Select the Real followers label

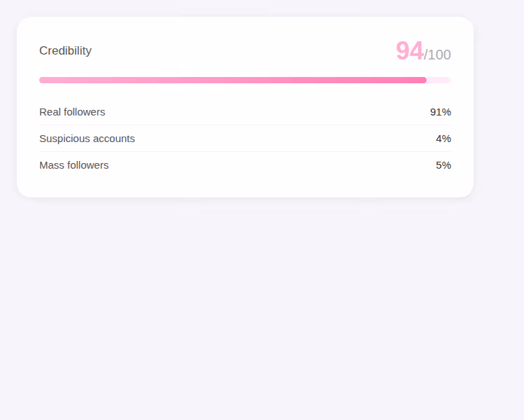[x=72, y=112]
